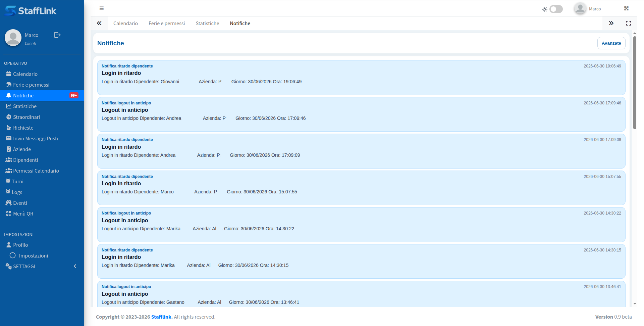
Task: Click the 99+ notifications badge
Action: (74, 95)
